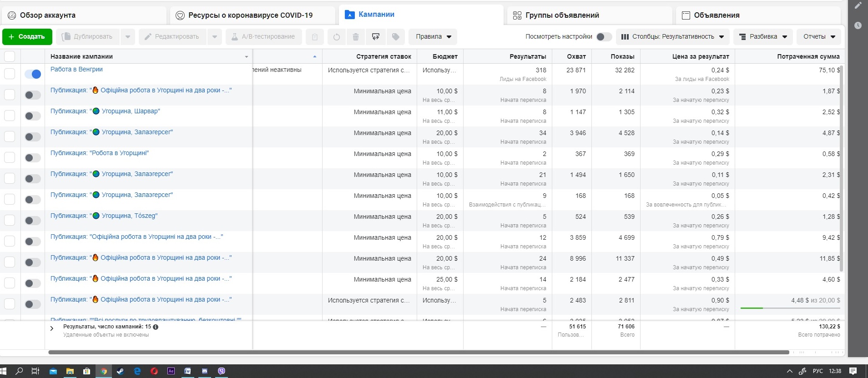868x378 pixels.
Task: Expand the results summary row chevron
Action: (x=52, y=328)
